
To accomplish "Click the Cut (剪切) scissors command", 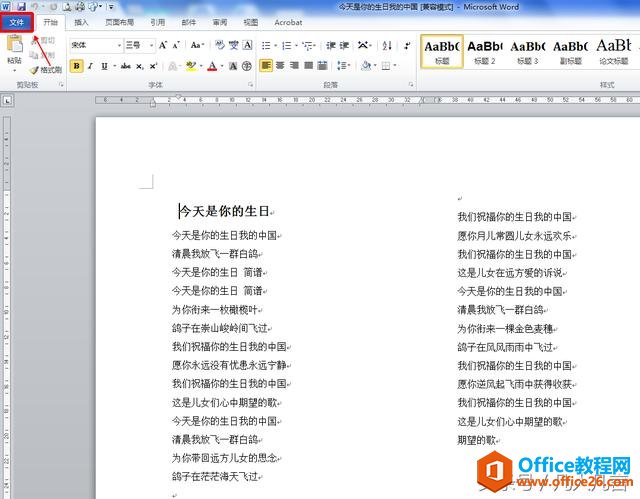I will click(42, 40).
